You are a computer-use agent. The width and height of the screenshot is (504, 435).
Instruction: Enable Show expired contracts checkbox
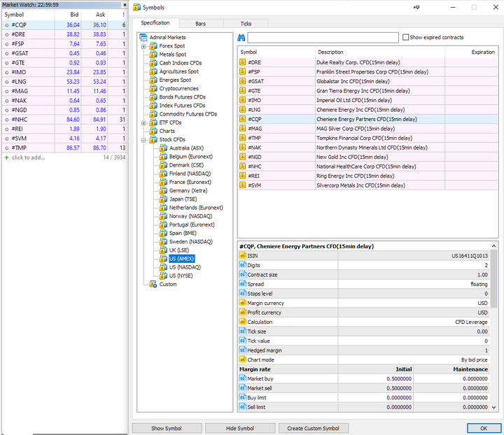click(x=405, y=37)
